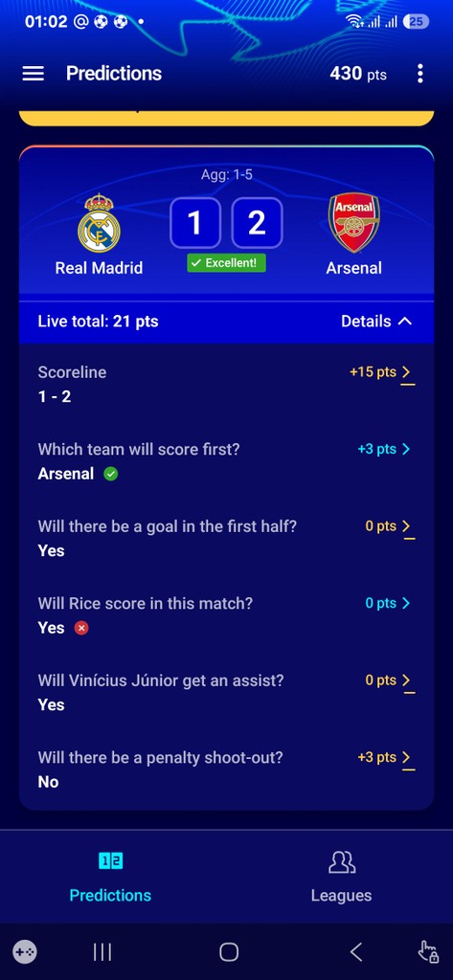Viewport: 453px width, 980px height.
Task: Tap the Android back navigation icon
Action: pyautogui.click(x=355, y=952)
